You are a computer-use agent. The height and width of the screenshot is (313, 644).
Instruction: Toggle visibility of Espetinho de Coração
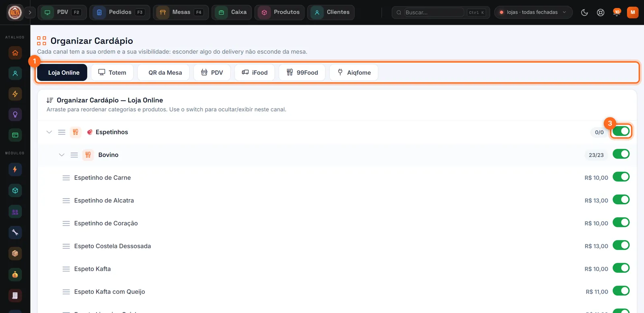(621, 222)
